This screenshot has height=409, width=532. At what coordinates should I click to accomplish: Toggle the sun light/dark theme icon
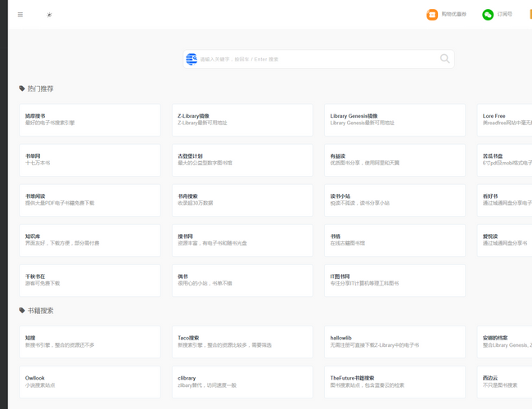click(49, 15)
